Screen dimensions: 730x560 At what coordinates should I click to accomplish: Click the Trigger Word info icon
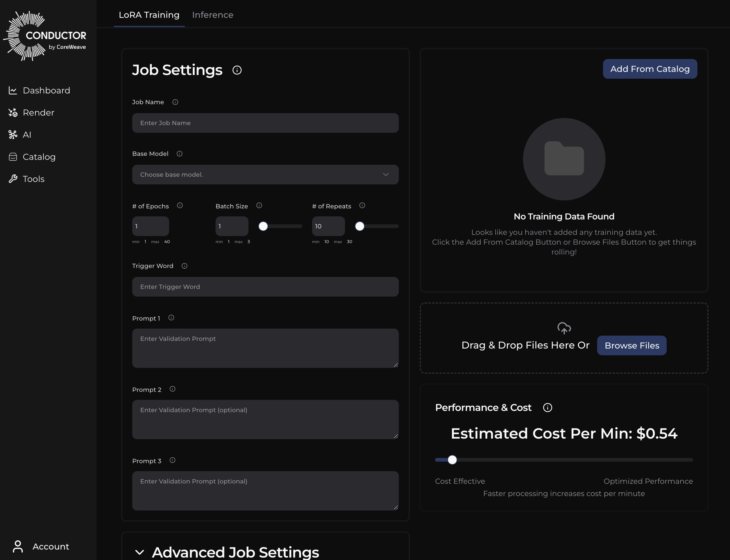184,266
